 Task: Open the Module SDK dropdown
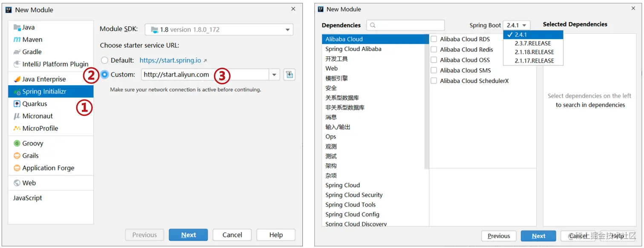(219, 30)
